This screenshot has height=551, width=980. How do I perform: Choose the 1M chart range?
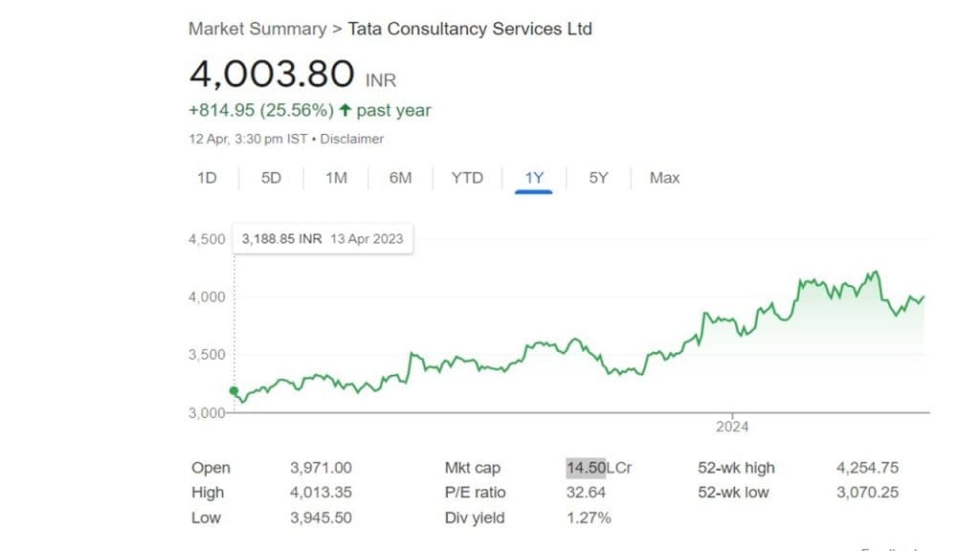336,178
